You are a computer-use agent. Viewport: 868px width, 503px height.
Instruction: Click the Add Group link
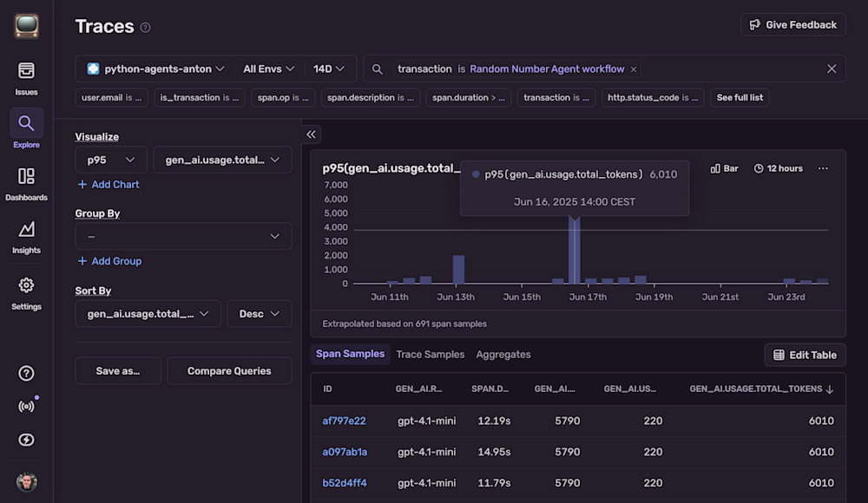(x=109, y=261)
